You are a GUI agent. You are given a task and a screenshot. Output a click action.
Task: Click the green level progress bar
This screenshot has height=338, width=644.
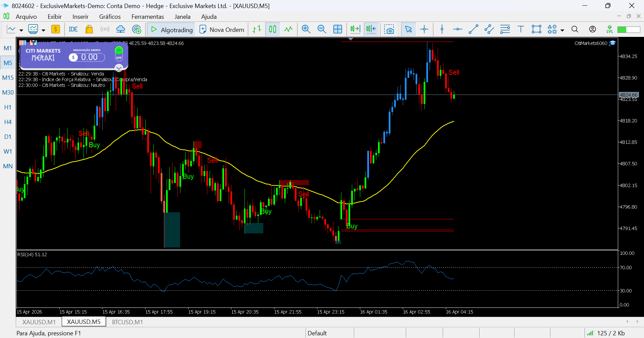pos(629,30)
